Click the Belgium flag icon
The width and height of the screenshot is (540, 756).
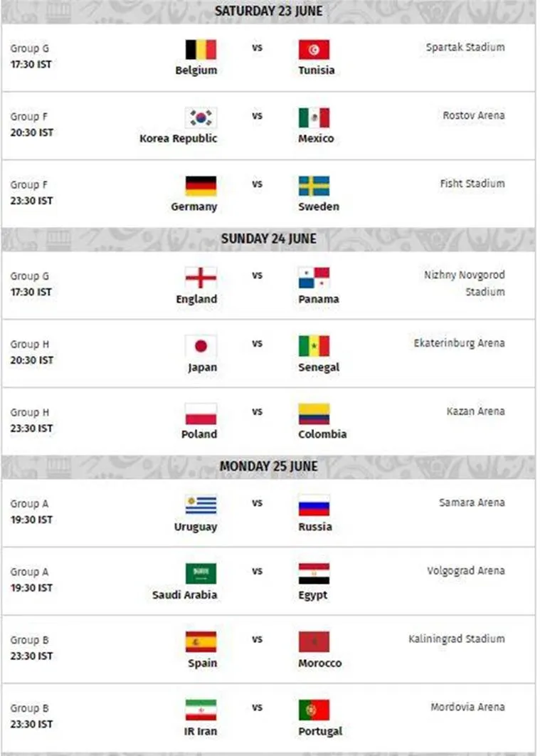pos(201,50)
